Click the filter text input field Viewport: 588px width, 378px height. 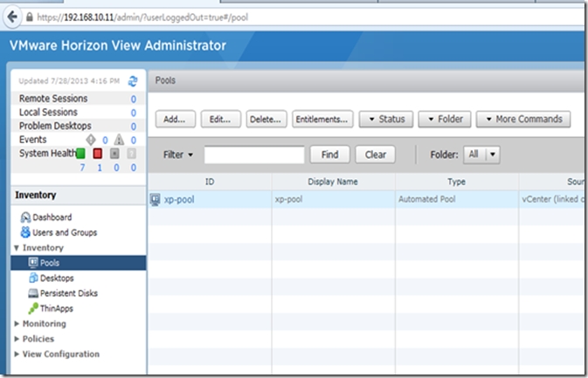[254, 155]
